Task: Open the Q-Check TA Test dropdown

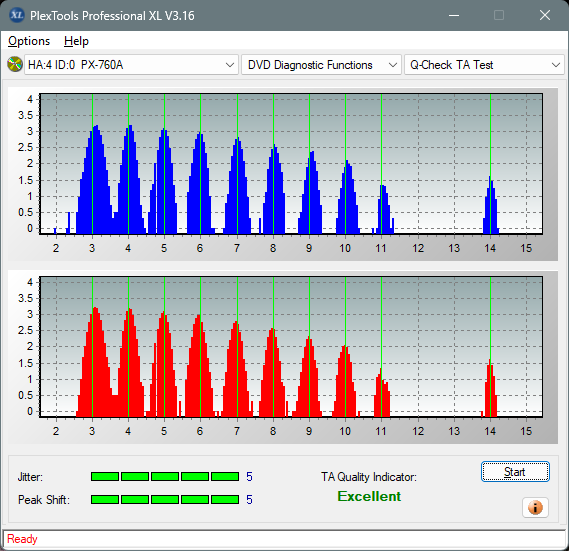Action: tap(484, 65)
